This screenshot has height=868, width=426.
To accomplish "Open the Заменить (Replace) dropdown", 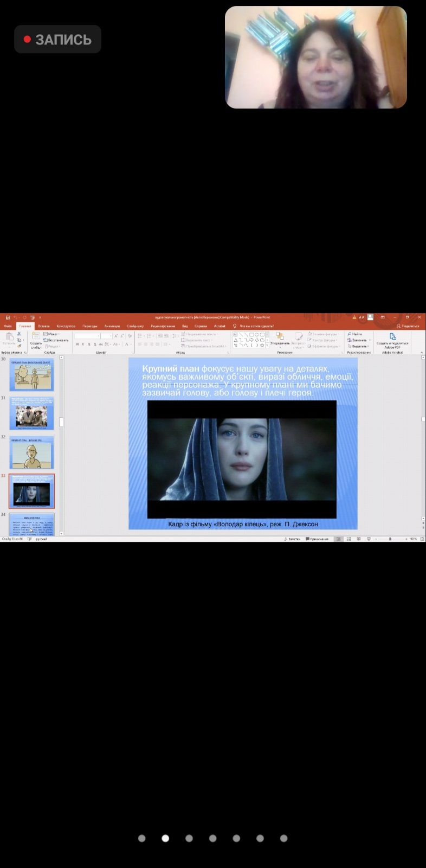I will click(359, 340).
